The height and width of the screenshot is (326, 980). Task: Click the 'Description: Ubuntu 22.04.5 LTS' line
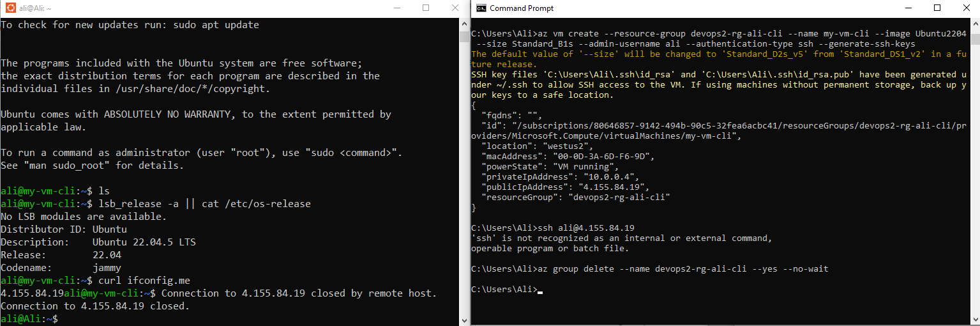(x=98, y=242)
